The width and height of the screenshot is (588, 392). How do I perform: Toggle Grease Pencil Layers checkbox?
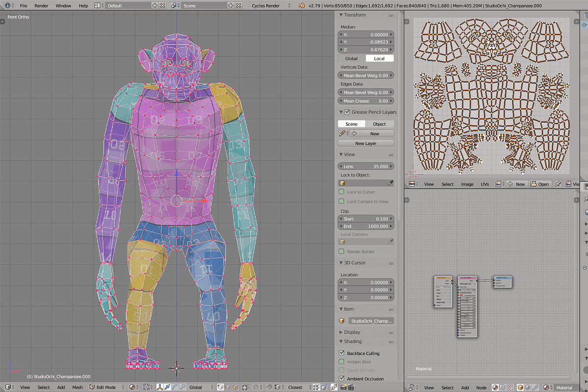(x=347, y=112)
